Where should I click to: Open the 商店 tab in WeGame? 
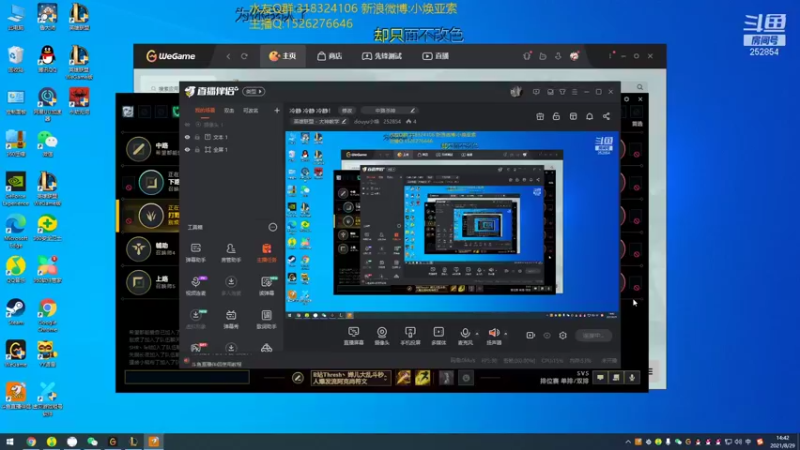[330, 56]
